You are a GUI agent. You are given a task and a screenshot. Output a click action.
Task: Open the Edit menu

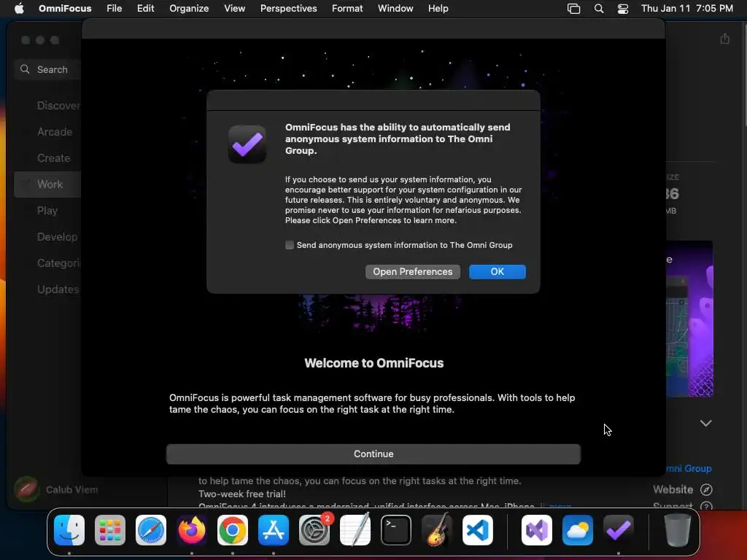point(145,9)
